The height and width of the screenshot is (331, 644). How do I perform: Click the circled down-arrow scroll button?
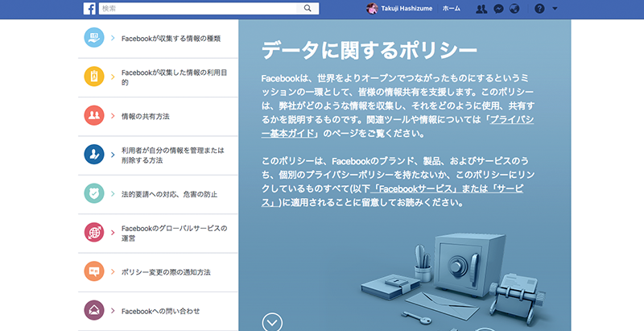point(272,323)
